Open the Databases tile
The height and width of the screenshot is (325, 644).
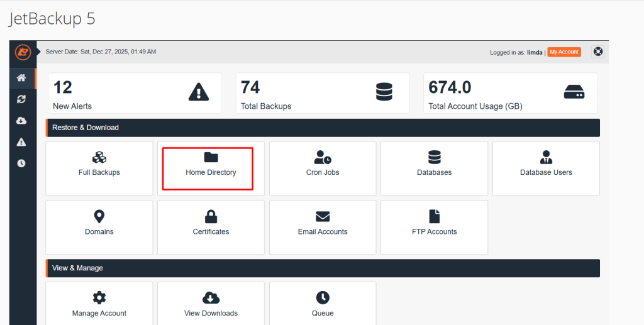(x=434, y=168)
